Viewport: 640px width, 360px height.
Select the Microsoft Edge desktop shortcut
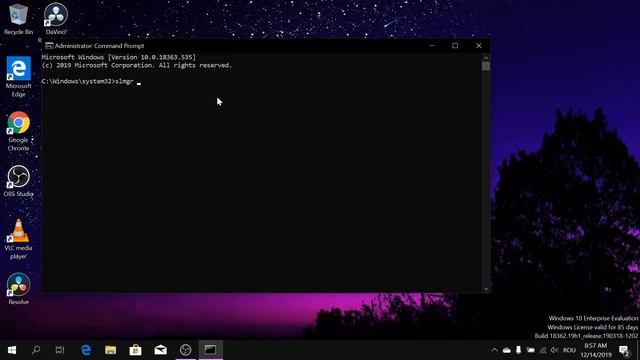pos(18,77)
